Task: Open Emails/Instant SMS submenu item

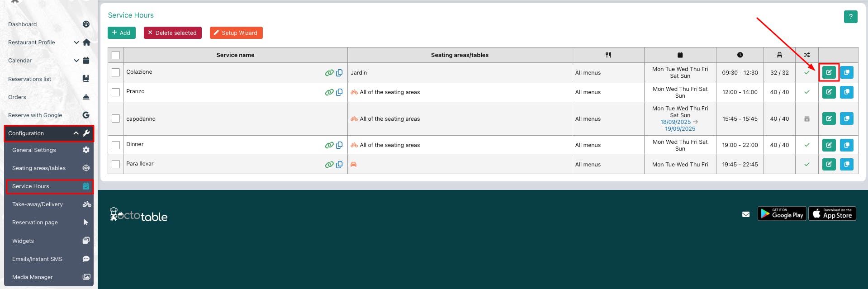Action: tap(49, 259)
